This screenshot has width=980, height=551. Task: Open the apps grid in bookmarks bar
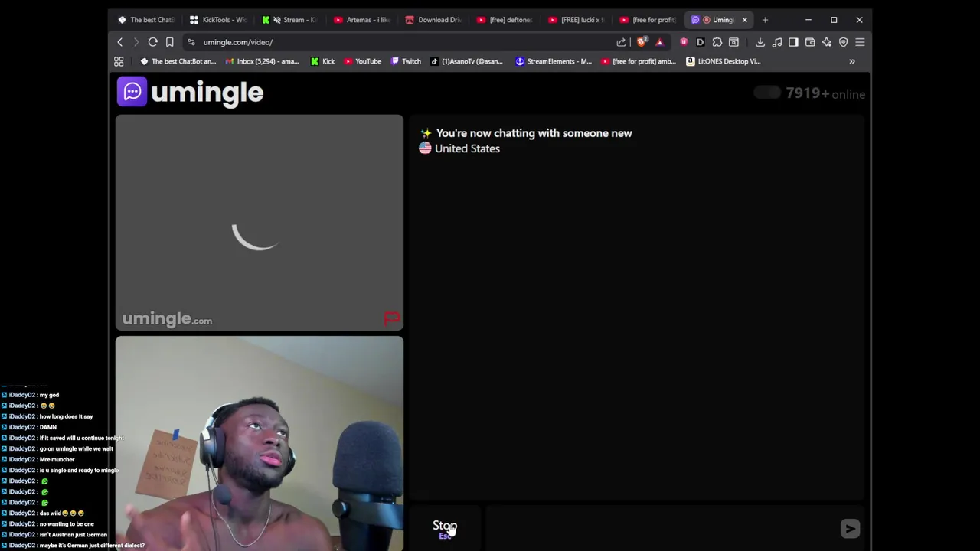(x=119, y=61)
